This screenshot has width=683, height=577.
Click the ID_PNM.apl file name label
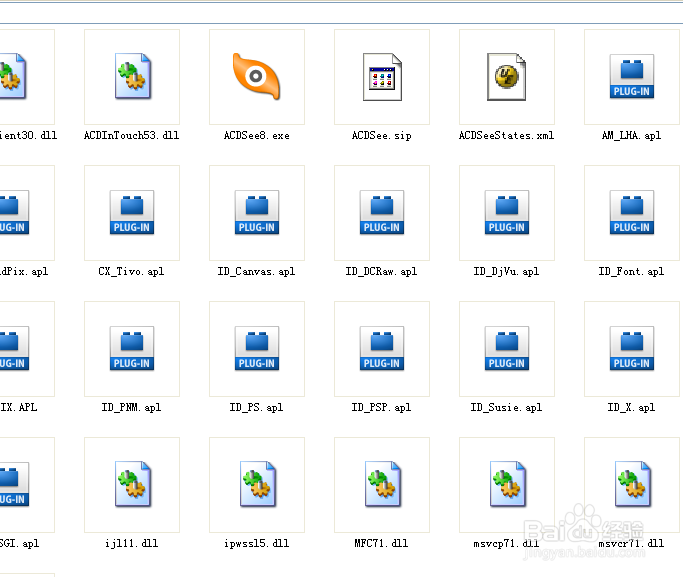[x=132, y=407]
